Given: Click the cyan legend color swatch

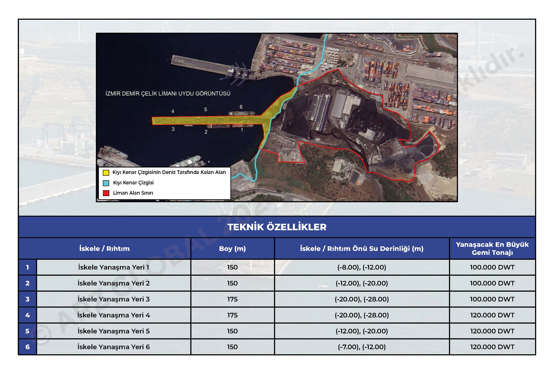Looking at the screenshot, I should (x=106, y=183).
